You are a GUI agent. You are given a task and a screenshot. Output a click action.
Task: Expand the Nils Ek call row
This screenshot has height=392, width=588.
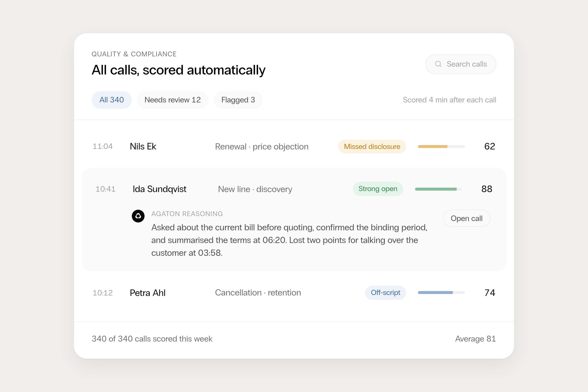[x=294, y=146]
